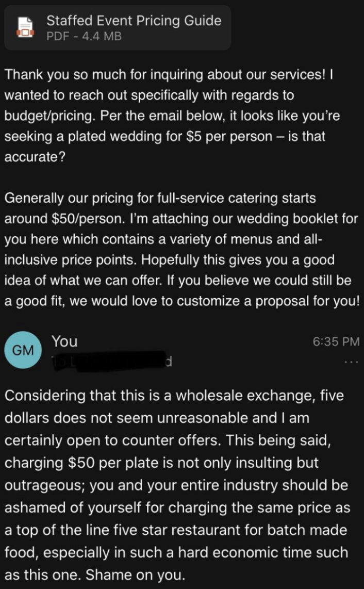Select the document thumbnail in the attachment card
Screen dimensions: 364x589
tap(26, 27)
